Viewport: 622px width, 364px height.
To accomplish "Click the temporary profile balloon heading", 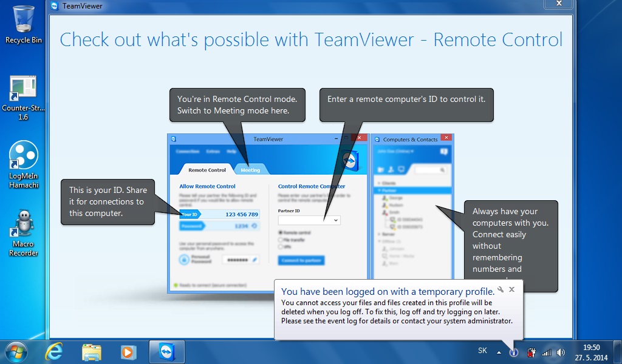I will click(x=388, y=292).
